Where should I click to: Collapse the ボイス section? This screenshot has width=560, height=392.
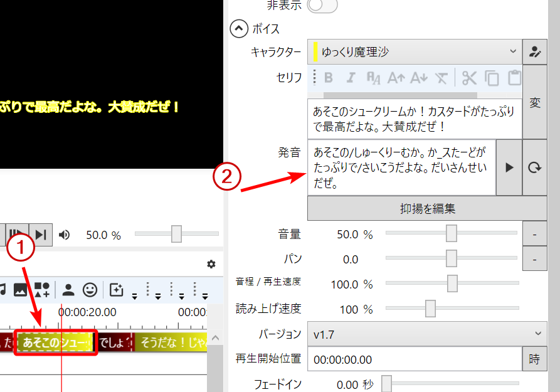(239, 29)
